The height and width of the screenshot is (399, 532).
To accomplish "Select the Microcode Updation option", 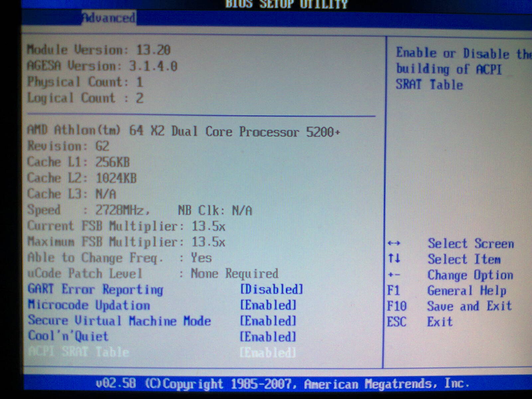I will [89, 305].
